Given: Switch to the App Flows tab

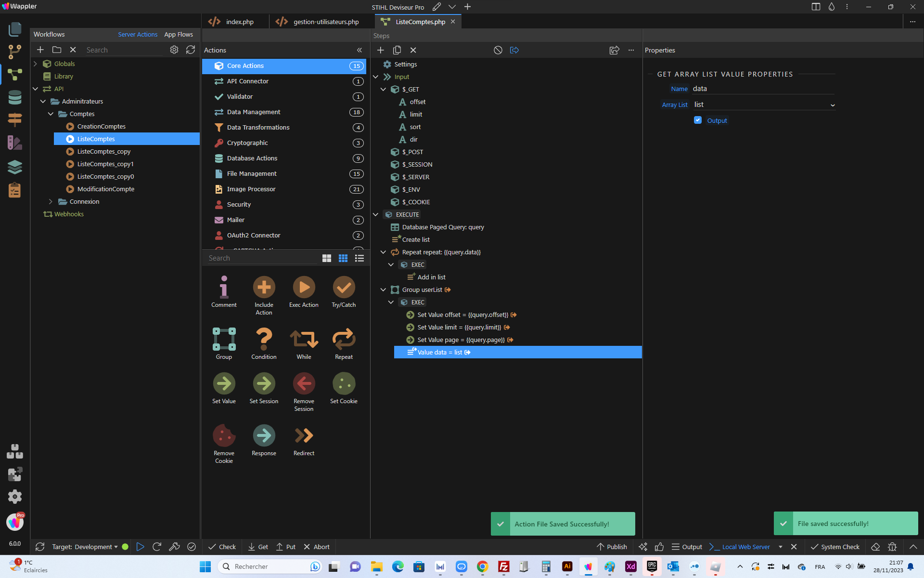Looking at the screenshot, I should coord(179,34).
